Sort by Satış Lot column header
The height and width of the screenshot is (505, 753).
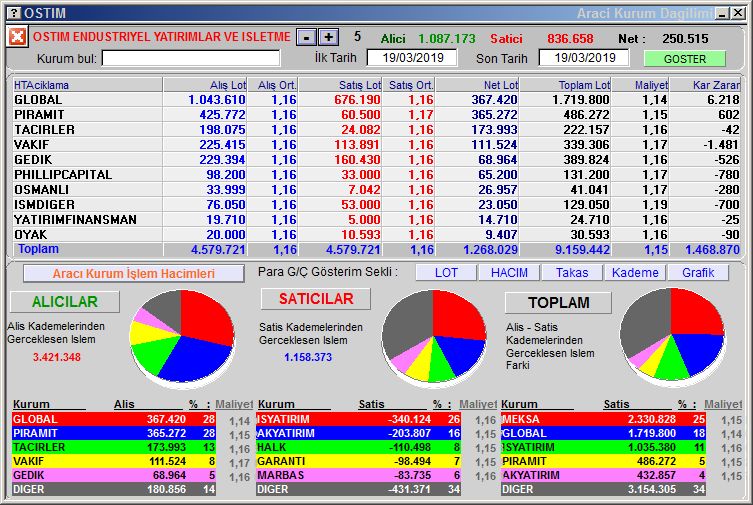340,85
